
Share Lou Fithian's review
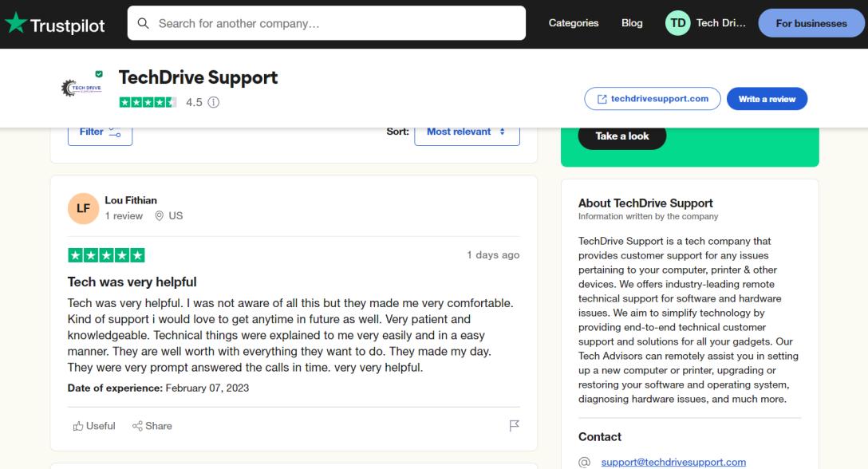point(152,426)
